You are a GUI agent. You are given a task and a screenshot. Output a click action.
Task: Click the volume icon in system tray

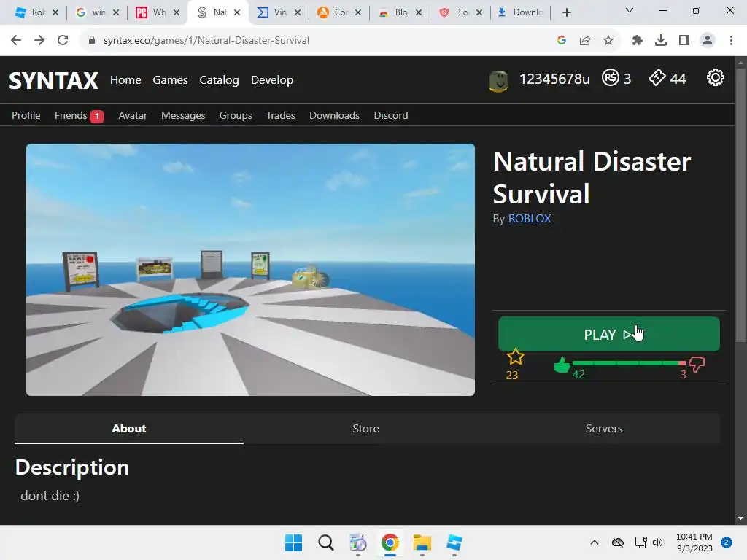tap(658, 542)
